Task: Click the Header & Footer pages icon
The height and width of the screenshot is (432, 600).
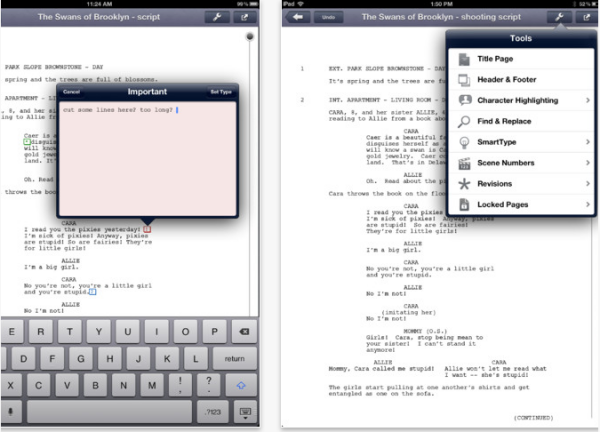Action: 464,80
